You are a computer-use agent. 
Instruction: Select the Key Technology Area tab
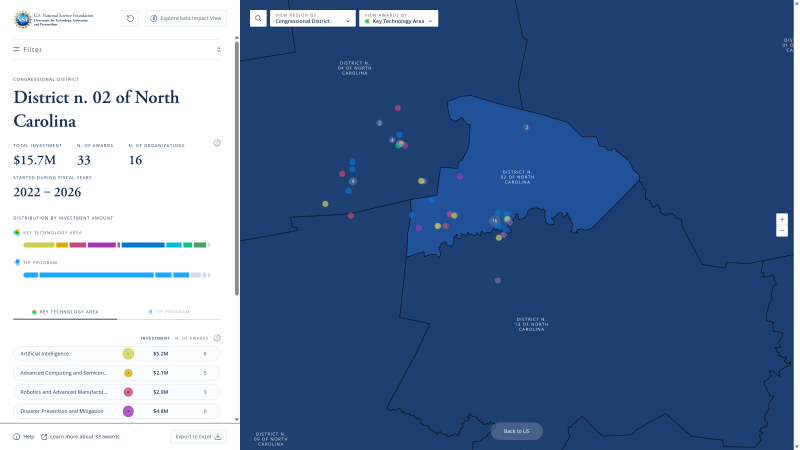65,312
